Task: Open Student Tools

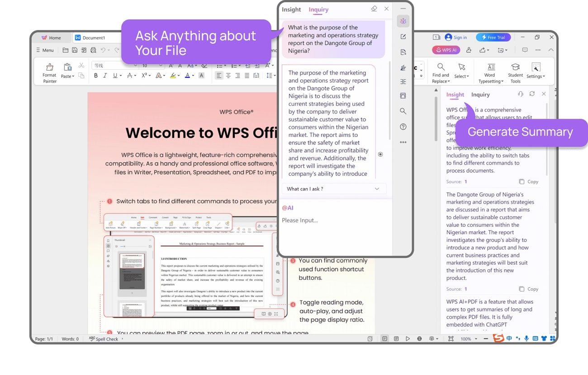Action: coord(515,73)
